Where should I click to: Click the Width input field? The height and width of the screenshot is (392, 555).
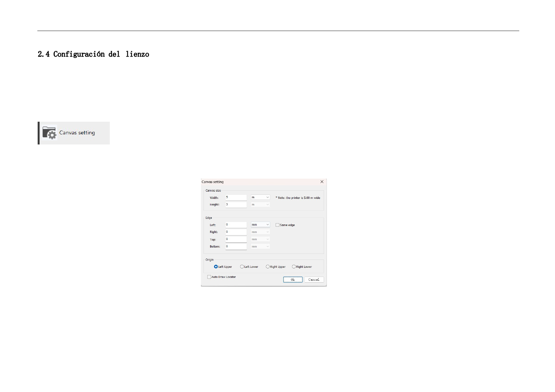click(236, 197)
